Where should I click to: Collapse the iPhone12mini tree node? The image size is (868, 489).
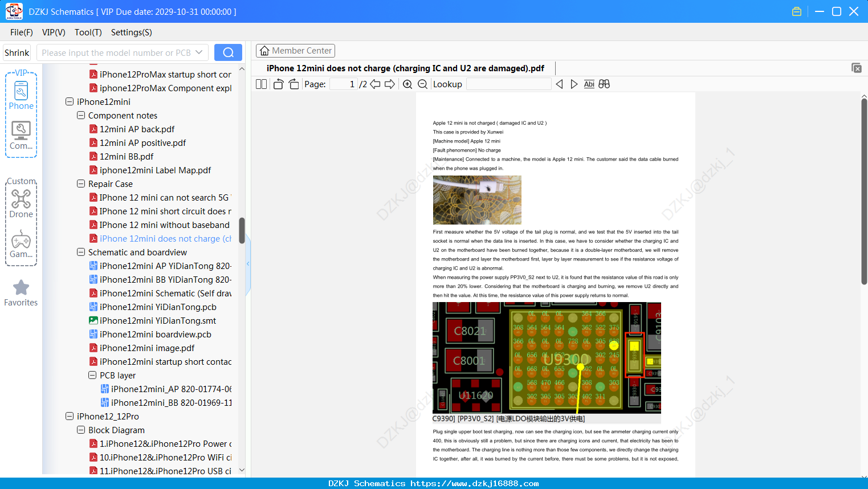tap(70, 102)
